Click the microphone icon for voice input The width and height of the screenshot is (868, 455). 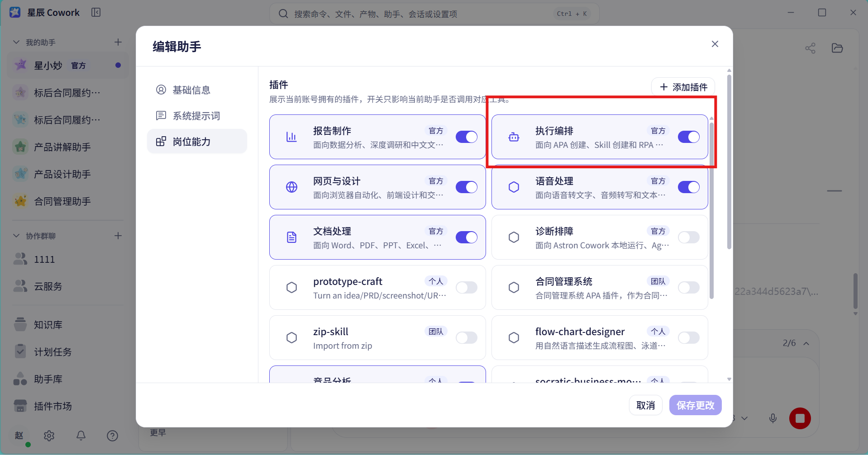click(x=773, y=418)
